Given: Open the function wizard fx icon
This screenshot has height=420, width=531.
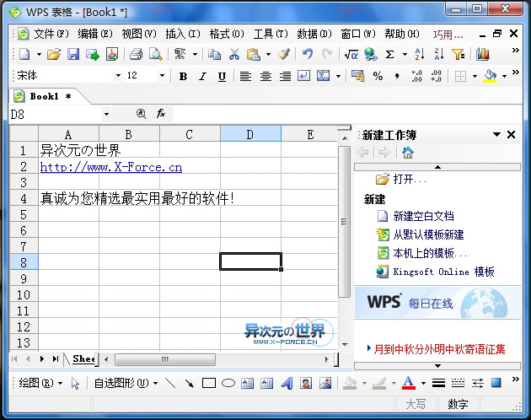Looking at the screenshot, I should tap(161, 114).
